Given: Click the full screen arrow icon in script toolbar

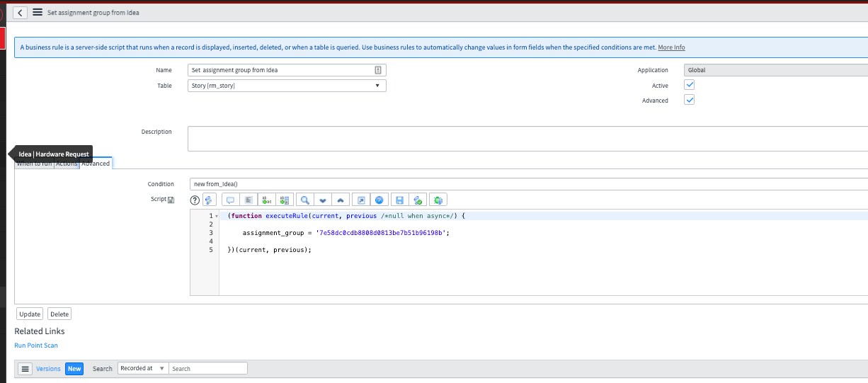Looking at the screenshot, I should coord(360,200).
